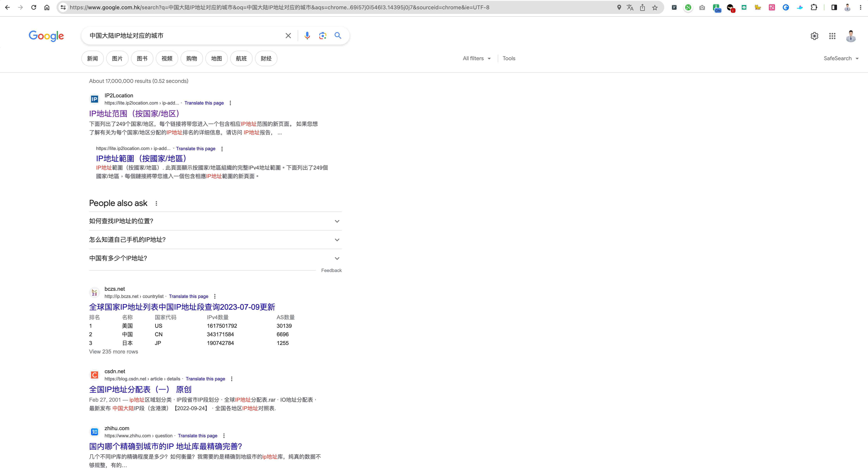The width and height of the screenshot is (868, 470).
Task: Open the Google apps grid
Action: point(832,36)
